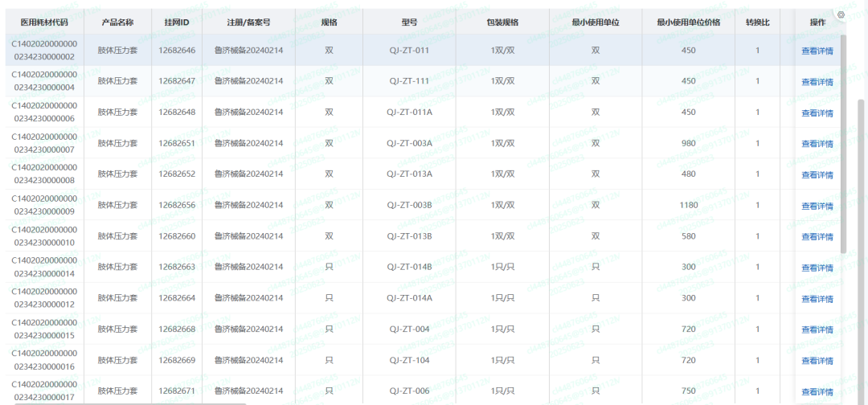This screenshot has height=405, width=868.
Task: Click the 注册/备案号 column header
Action: coord(248,22)
